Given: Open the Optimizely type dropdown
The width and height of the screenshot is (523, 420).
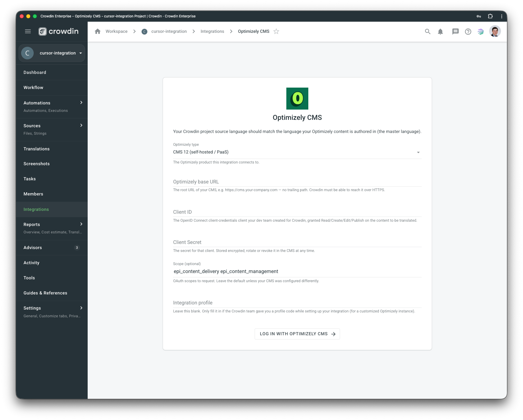Looking at the screenshot, I should click(x=297, y=152).
